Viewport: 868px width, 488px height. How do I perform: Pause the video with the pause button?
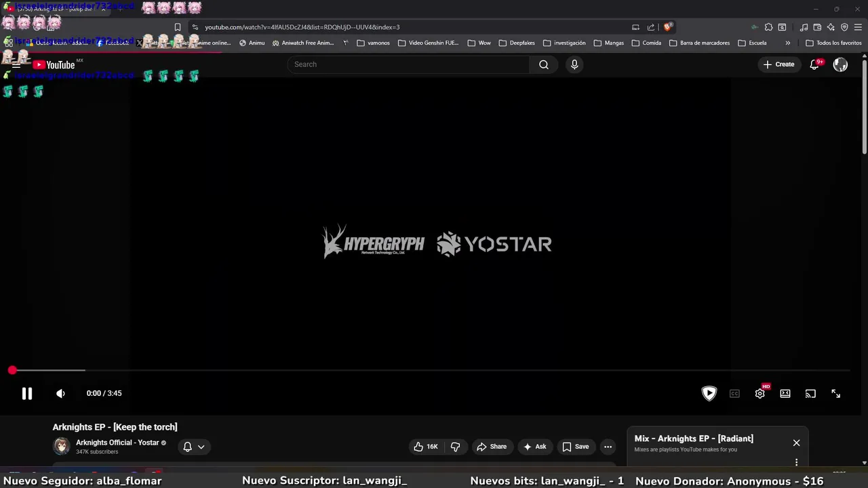pos(27,393)
